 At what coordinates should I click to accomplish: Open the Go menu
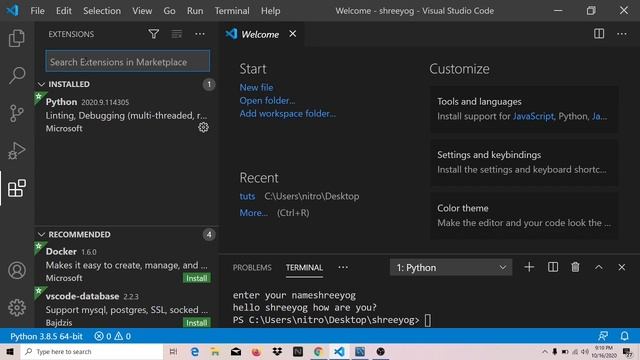(x=169, y=11)
